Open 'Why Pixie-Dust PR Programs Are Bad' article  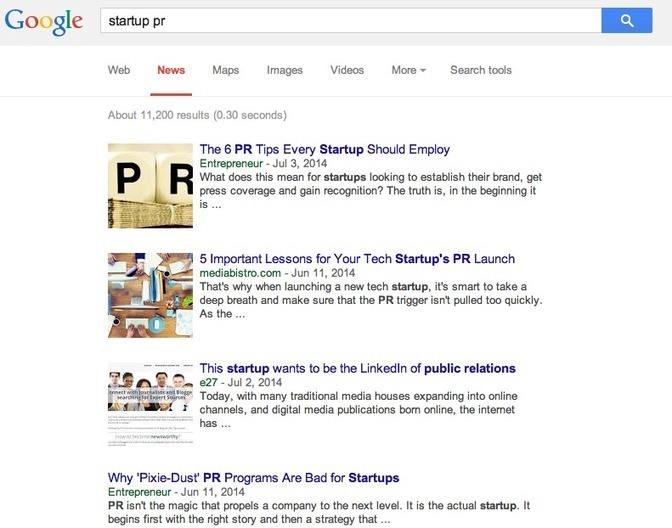pyautogui.click(x=253, y=477)
